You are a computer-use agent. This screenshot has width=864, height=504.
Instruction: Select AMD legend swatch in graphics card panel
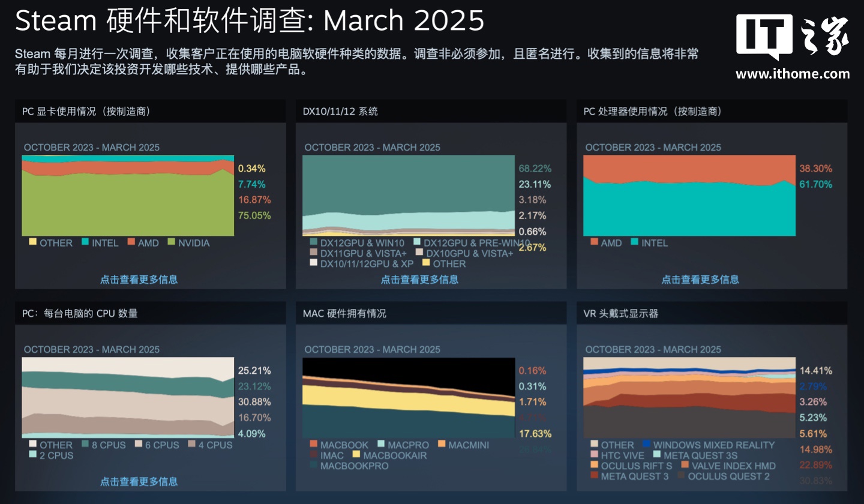pyautogui.click(x=130, y=242)
